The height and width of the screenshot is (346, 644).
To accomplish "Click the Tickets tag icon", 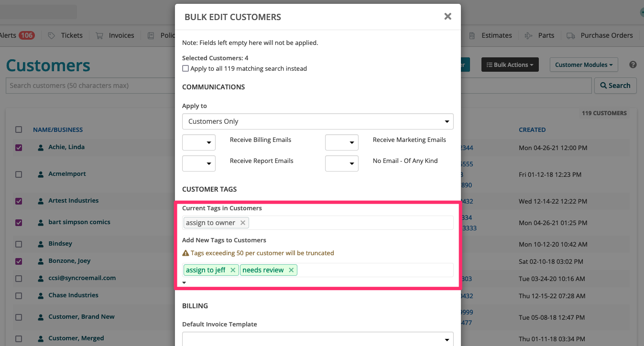I will (52, 35).
